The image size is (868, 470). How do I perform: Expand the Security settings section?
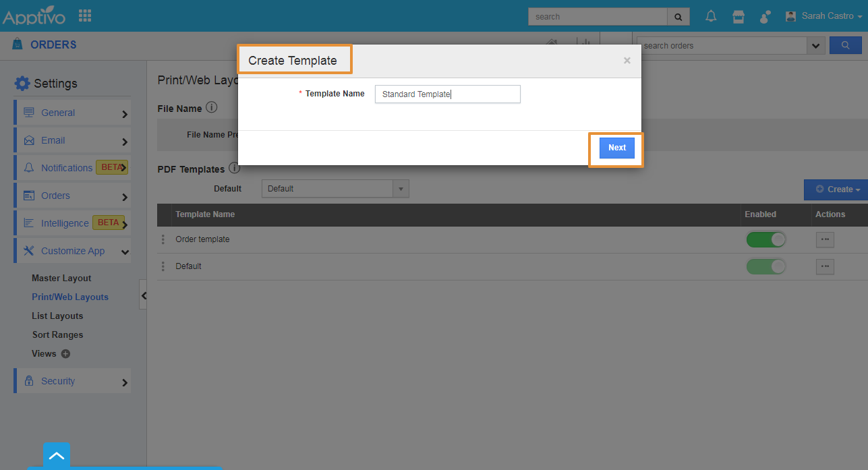pos(72,381)
